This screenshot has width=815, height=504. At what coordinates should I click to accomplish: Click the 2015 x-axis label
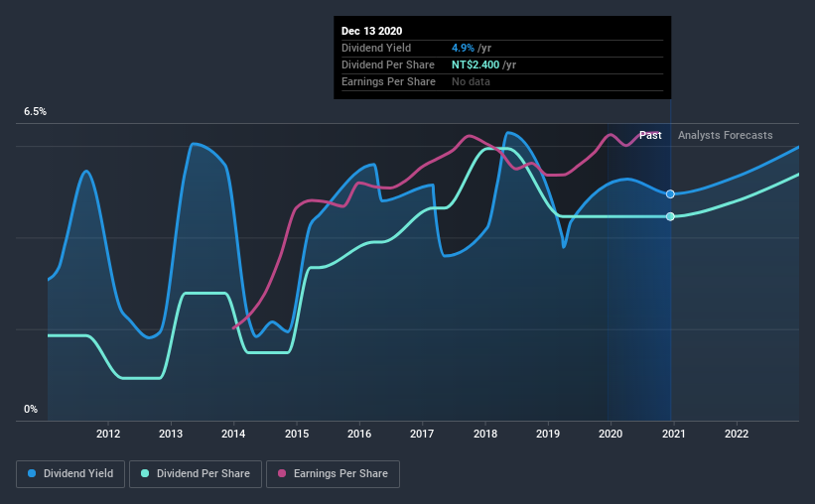click(297, 434)
